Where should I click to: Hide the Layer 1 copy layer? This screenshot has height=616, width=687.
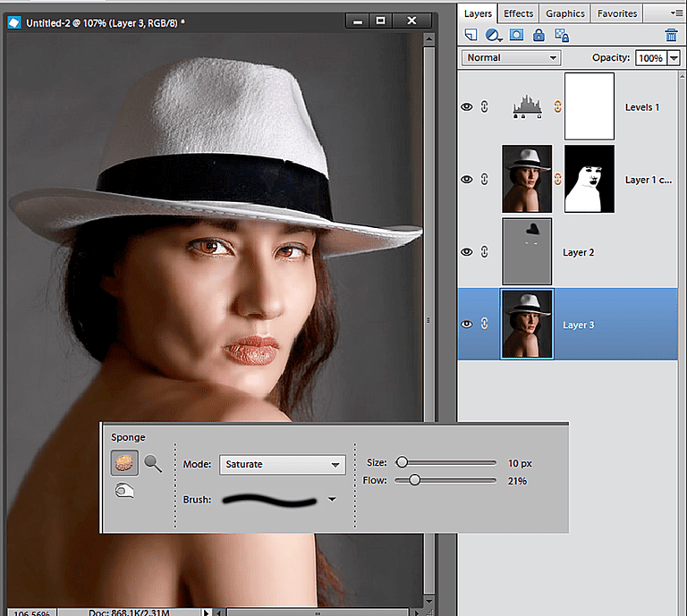click(x=467, y=180)
